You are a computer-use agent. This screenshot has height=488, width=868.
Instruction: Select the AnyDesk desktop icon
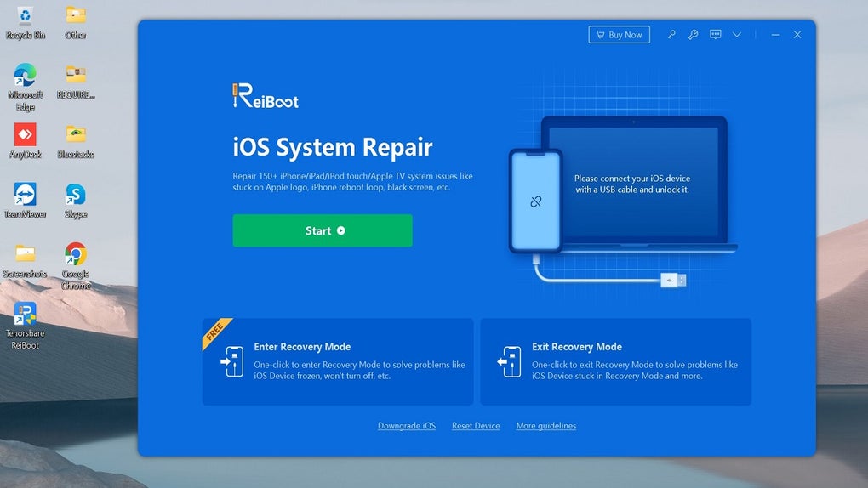click(x=25, y=141)
